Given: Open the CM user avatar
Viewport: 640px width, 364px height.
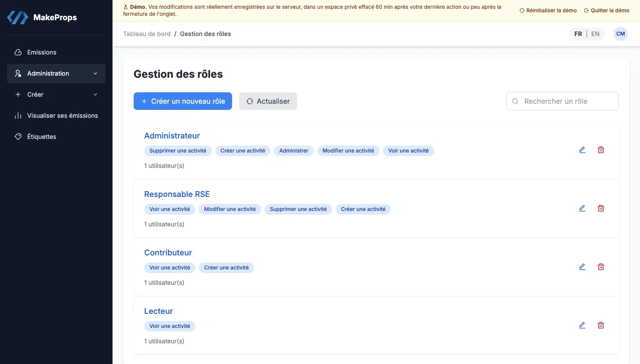Looking at the screenshot, I should tap(621, 34).
